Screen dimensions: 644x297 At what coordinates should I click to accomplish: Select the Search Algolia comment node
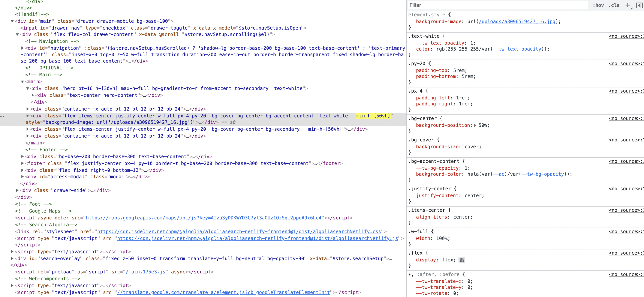point(46,225)
